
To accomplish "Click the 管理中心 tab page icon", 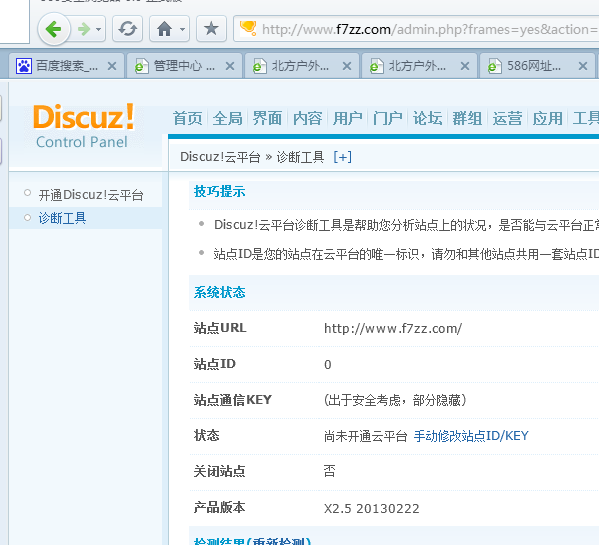I will point(142,66).
